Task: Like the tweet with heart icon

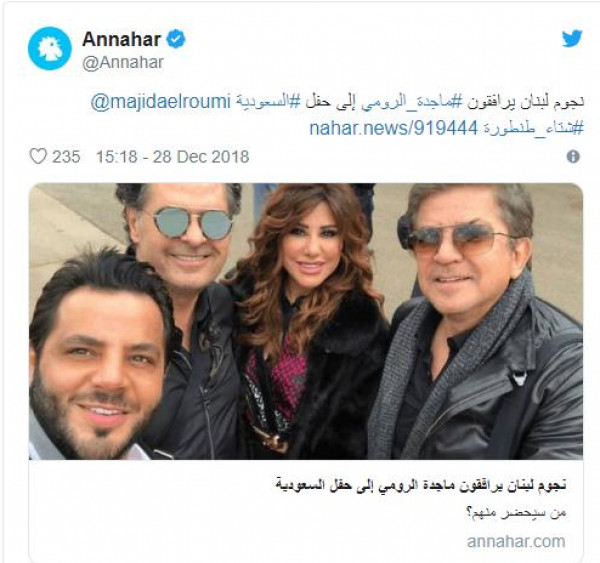Action: pos(38,157)
